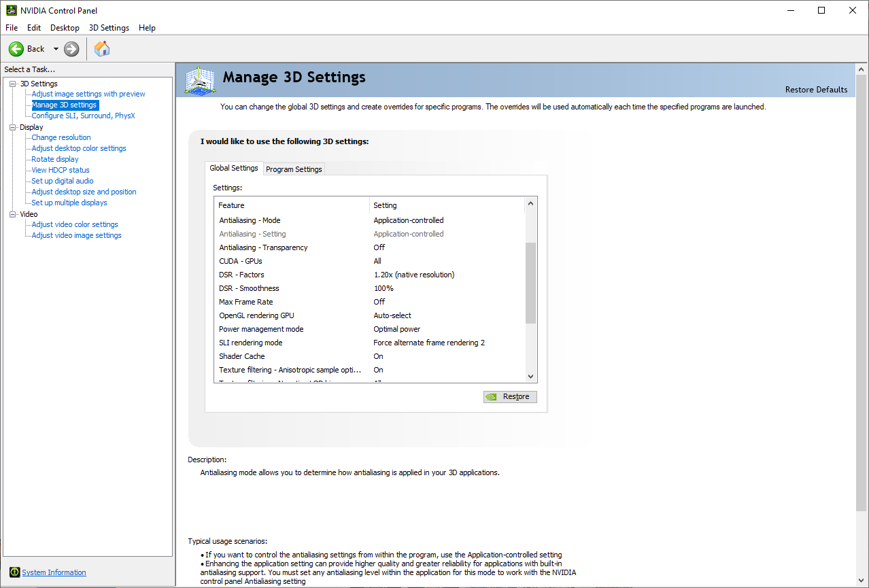Click the Setting column header
Viewport: 869px width, 588px height.
pyautogui.click(x=447, y=205)
